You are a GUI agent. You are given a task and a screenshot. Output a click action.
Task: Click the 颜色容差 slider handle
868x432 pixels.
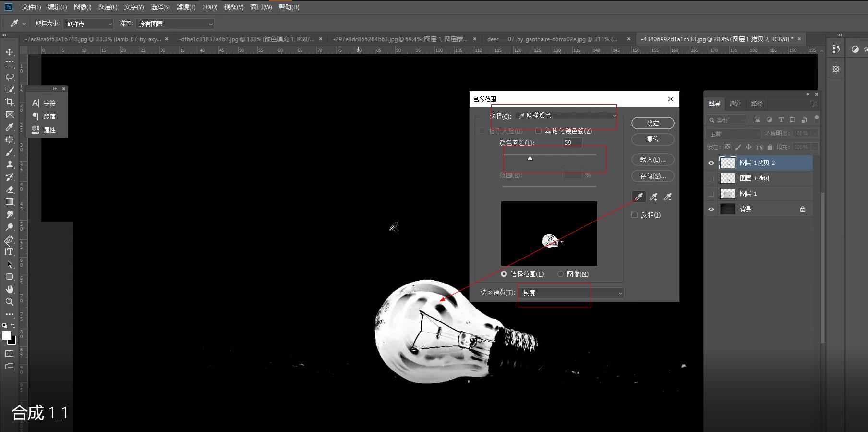(530, 158)
